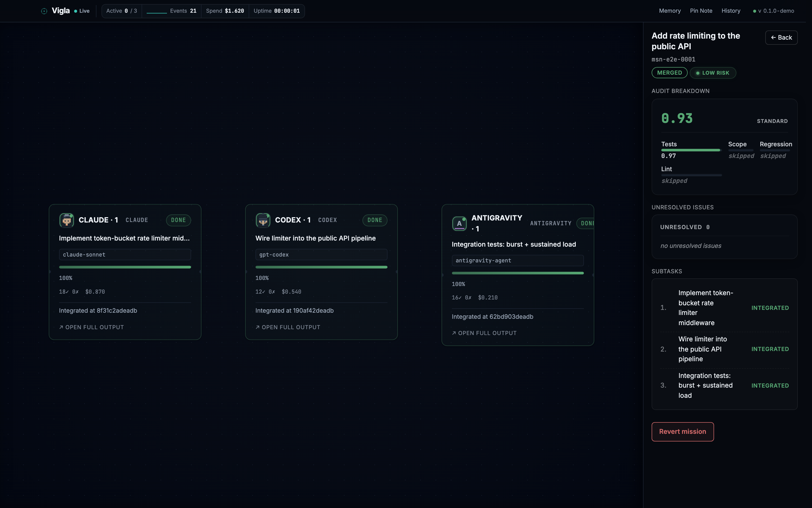Click the MERGED status badge
The width and height of the screenshot is (812, 508).
[669, 73]
